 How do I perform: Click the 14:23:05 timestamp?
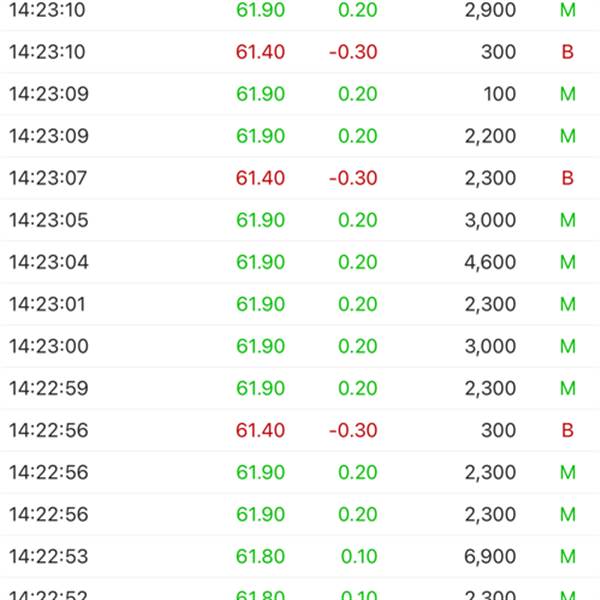(49, 220)
